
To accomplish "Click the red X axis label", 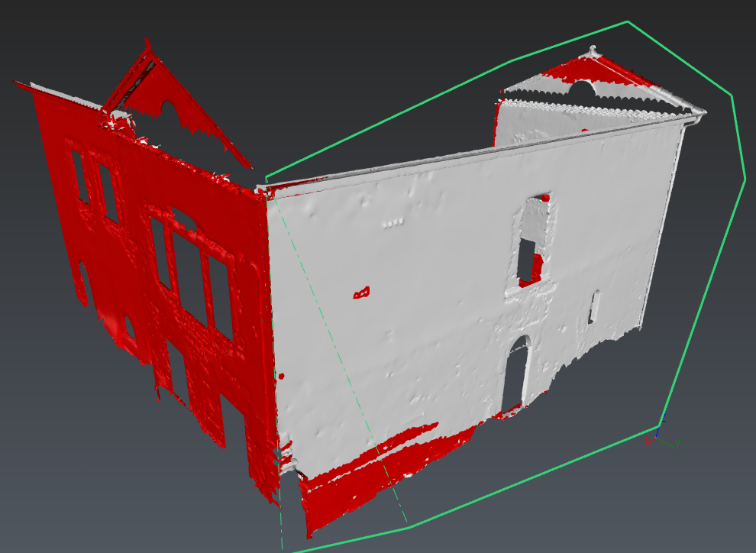I will click(x=649, y=441).
